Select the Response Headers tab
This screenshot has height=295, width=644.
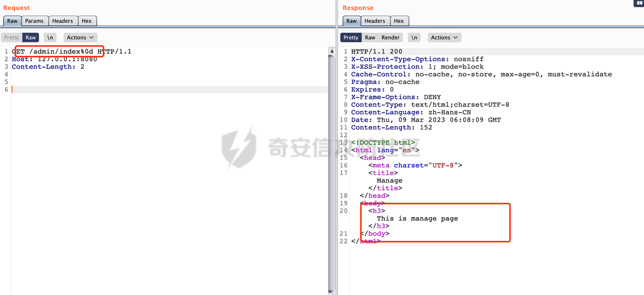coord(375,21)
